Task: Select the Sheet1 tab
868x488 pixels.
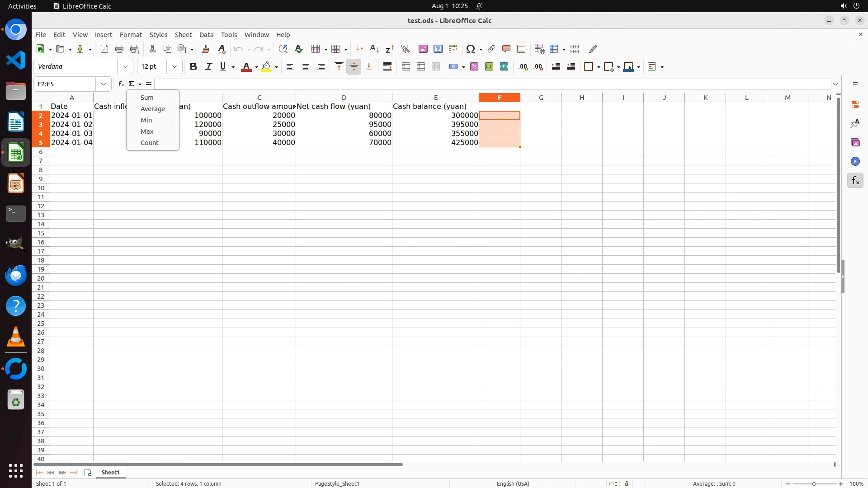Action: [111, 473]
